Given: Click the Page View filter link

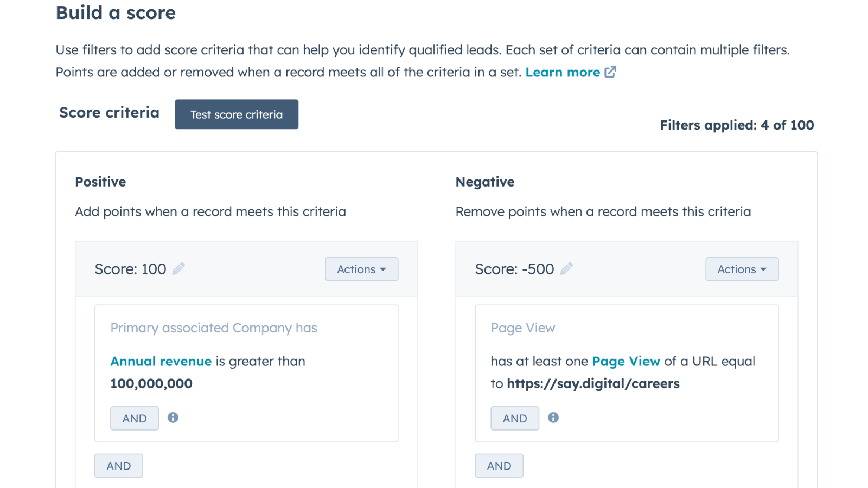Looking at the screenshot, I should click(626, 362).
